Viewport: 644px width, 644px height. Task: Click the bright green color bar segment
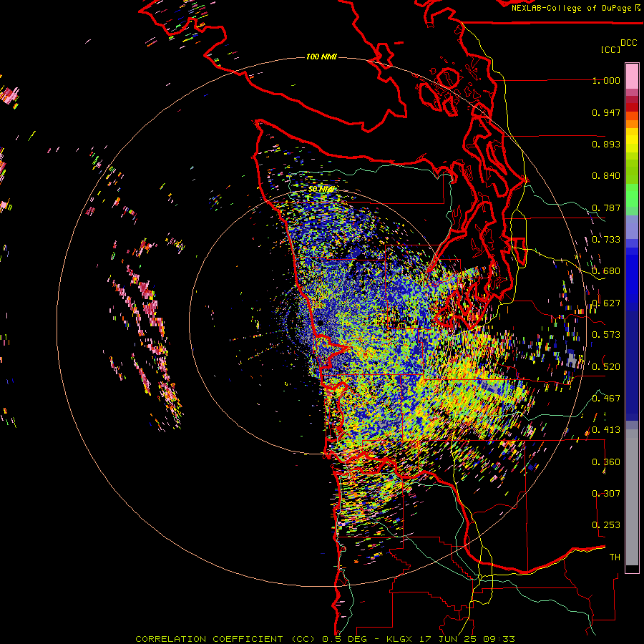[632, 195]
